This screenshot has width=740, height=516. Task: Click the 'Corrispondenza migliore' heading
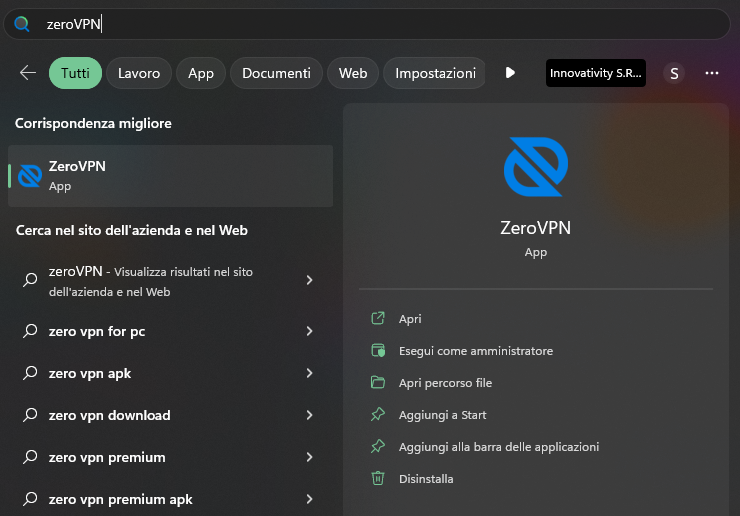pyautogui.click(x=93, y=123)
